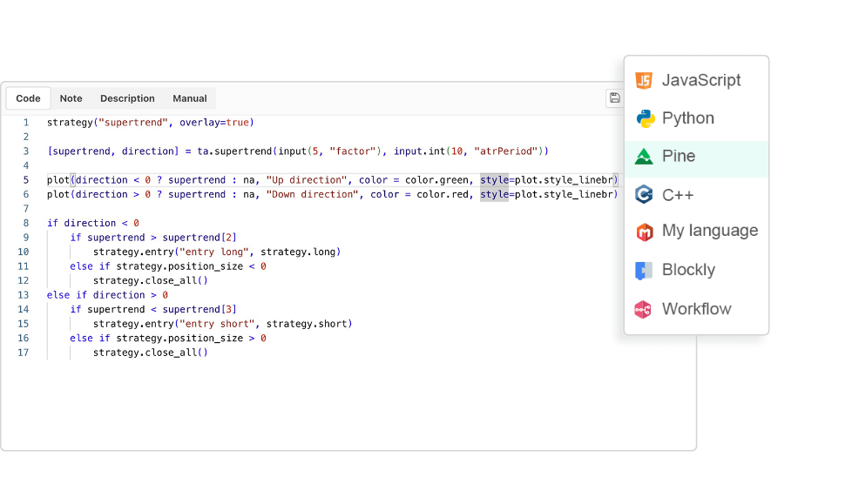Viewport: 852px width, 504px height.
Task: Click the C++ logo icon
Action: [x=644, y=194]
